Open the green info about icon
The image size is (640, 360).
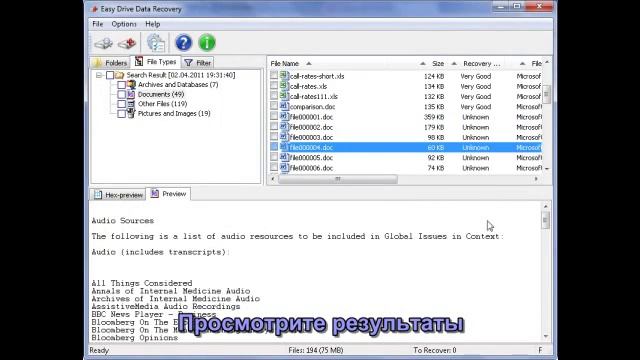tap(207, 42)
